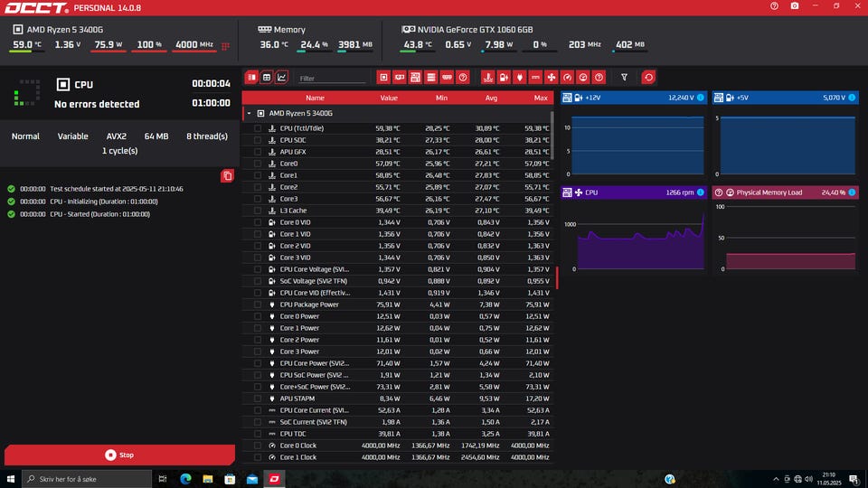868x488 pixels.
Task: Open Mail app from taskbar
Action: pos(252,479)
